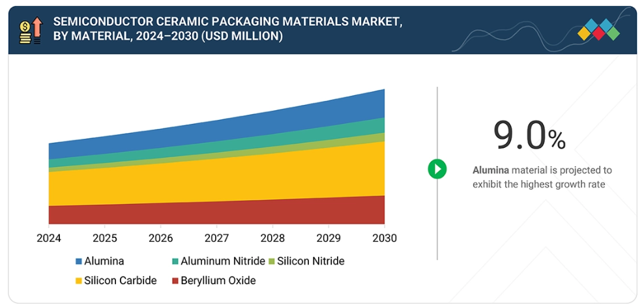Click the Aluminum Nitride teal legend swatch
644x307 pixels.
(175, 261)
